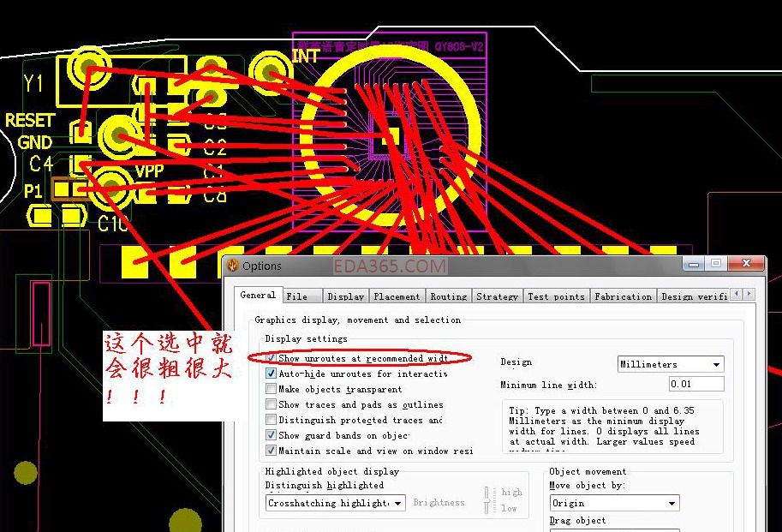The width and height of the screenshot is (782, 532).
Task: Open the Move object by Origin dropdown
Action: 614,503
